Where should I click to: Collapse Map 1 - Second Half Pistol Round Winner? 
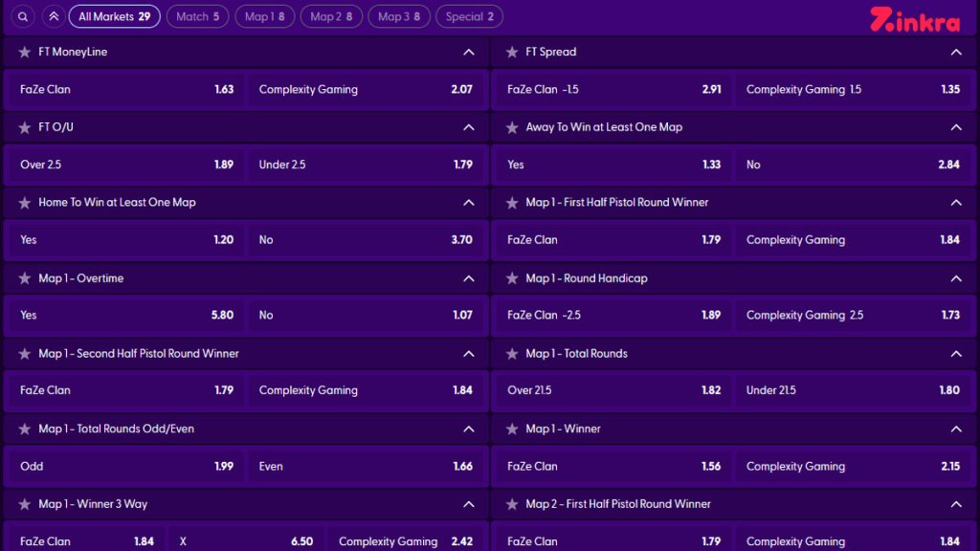469,354
